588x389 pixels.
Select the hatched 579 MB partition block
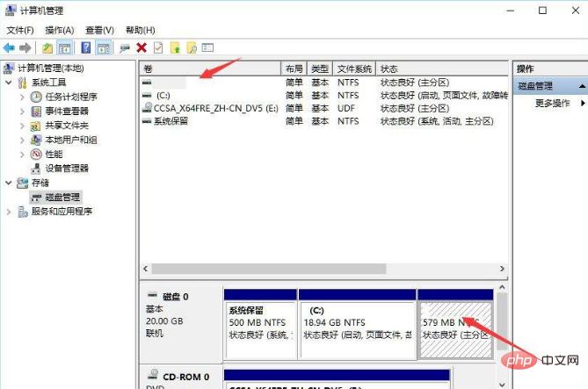455,325
